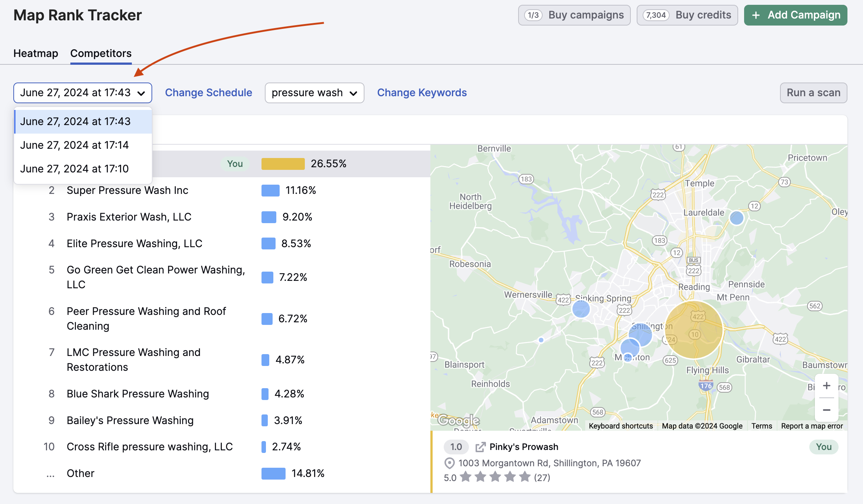
Task: Click the Map Rank Tracker heading
Action: coord(77,15)
